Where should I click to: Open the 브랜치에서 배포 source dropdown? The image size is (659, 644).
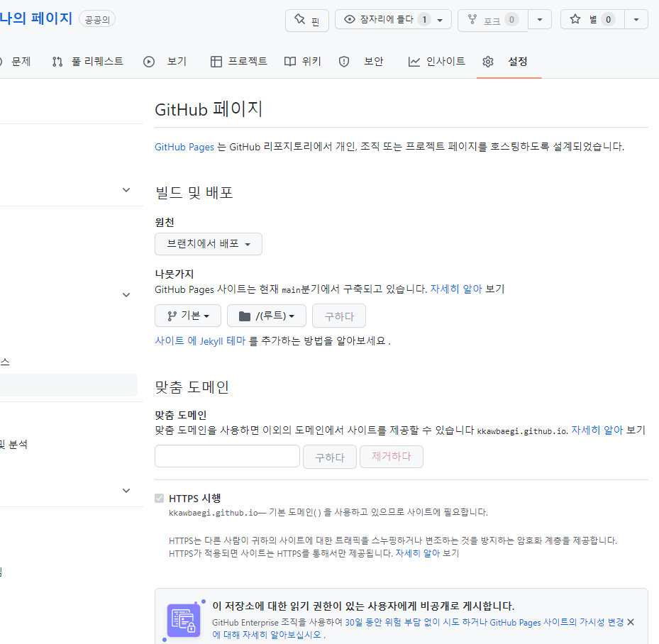(209, 244)
